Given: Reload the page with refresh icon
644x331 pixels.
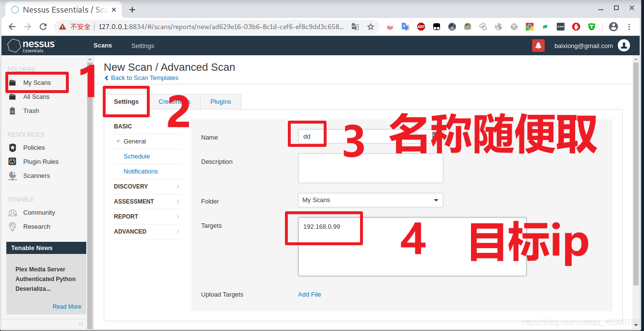Looking at the screenshot, I should pyautogui.click(x=43, y=27).
